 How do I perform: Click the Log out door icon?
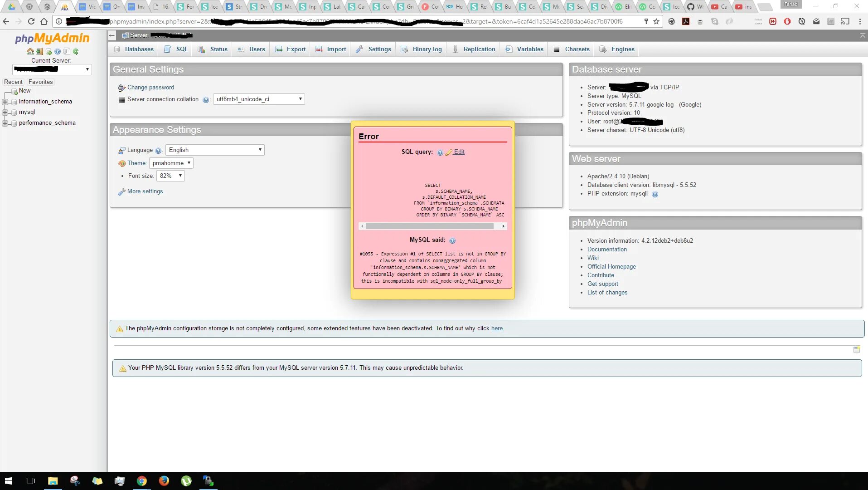pos(40,51)
